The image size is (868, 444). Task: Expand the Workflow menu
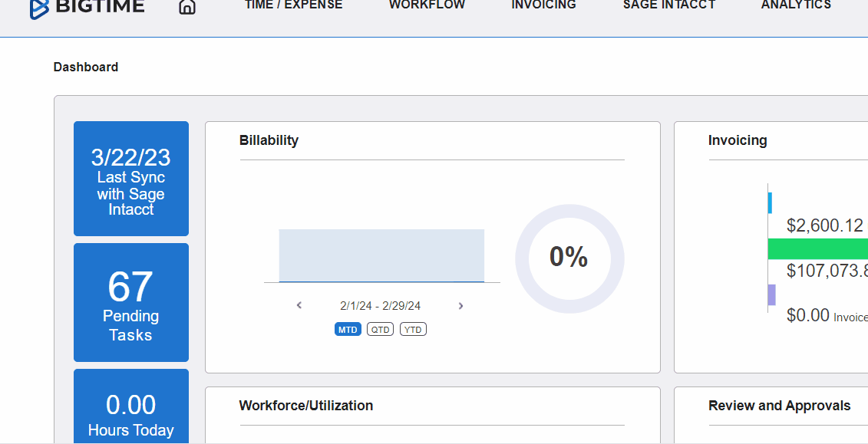[427, 5]
